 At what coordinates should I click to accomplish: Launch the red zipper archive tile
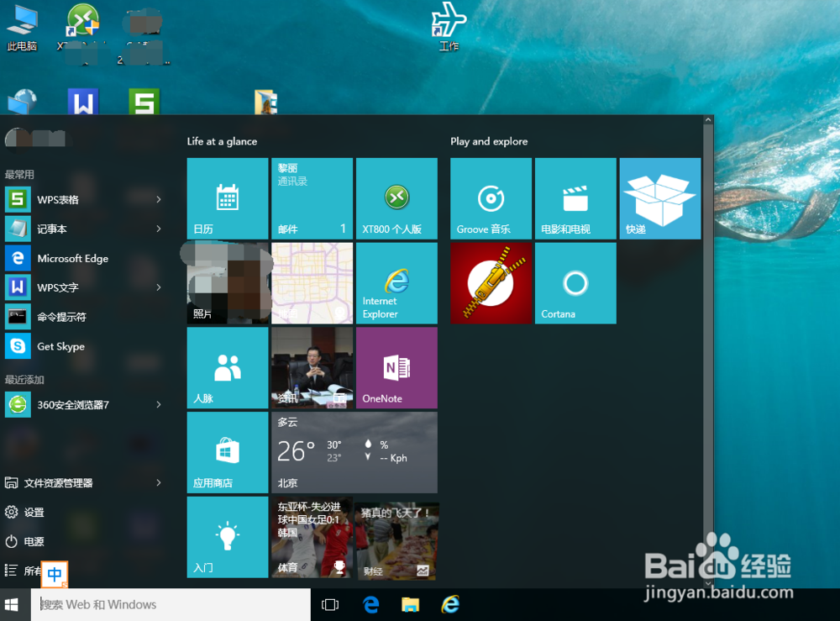pos(491,283)
